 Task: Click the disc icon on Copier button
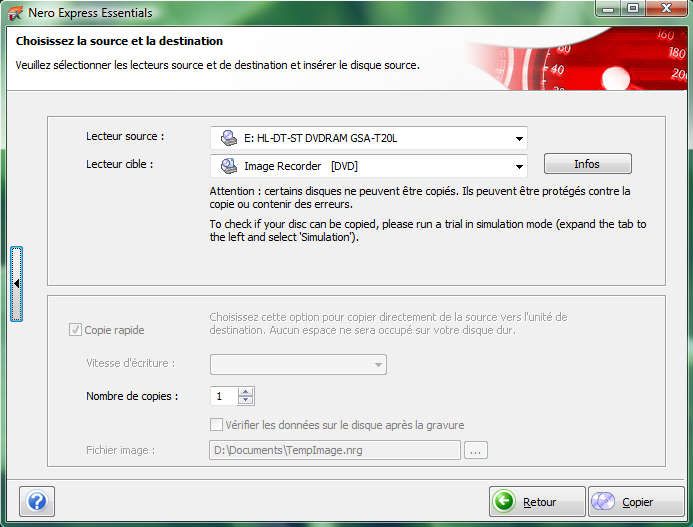coord(603,501)
